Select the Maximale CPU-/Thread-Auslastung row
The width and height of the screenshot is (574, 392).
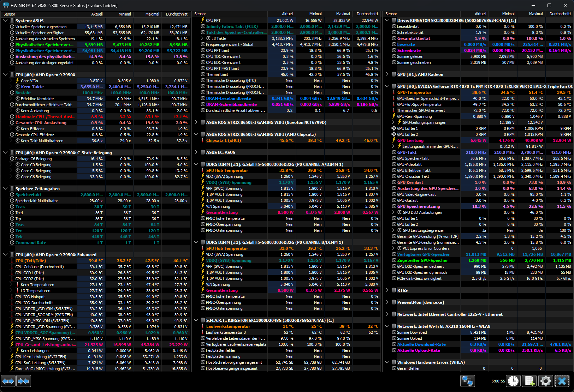pos(96,117)
